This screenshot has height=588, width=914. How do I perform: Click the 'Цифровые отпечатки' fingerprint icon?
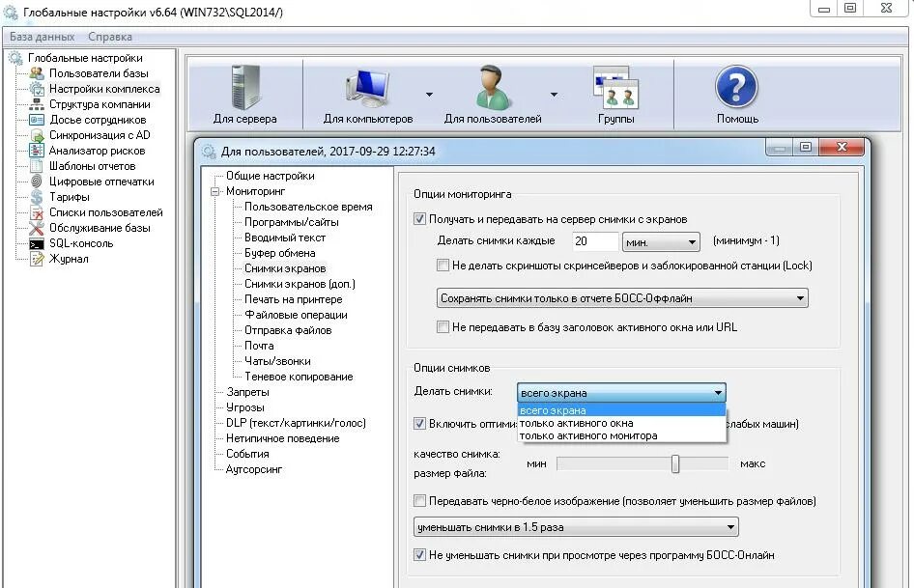point(37,182)
